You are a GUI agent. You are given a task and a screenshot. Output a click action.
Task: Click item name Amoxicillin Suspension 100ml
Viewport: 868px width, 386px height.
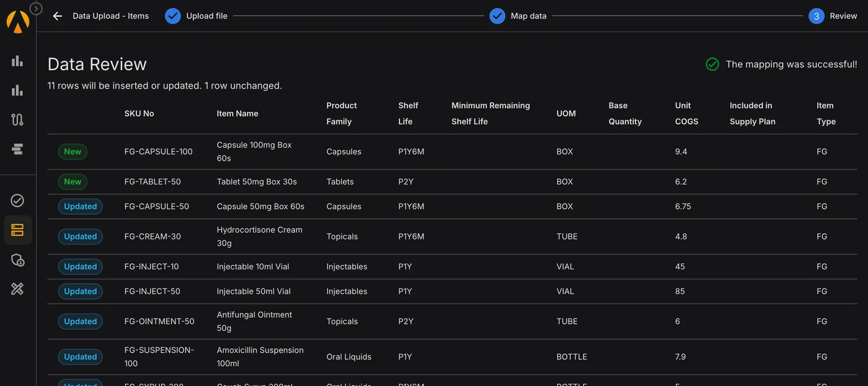pos(260,357)
